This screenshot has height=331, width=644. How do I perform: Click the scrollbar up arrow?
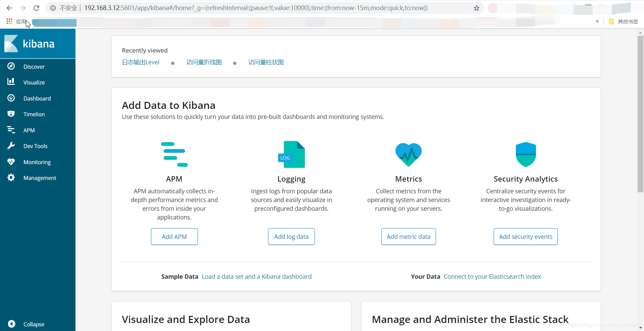pyautogui.click(x=640, y=32)
